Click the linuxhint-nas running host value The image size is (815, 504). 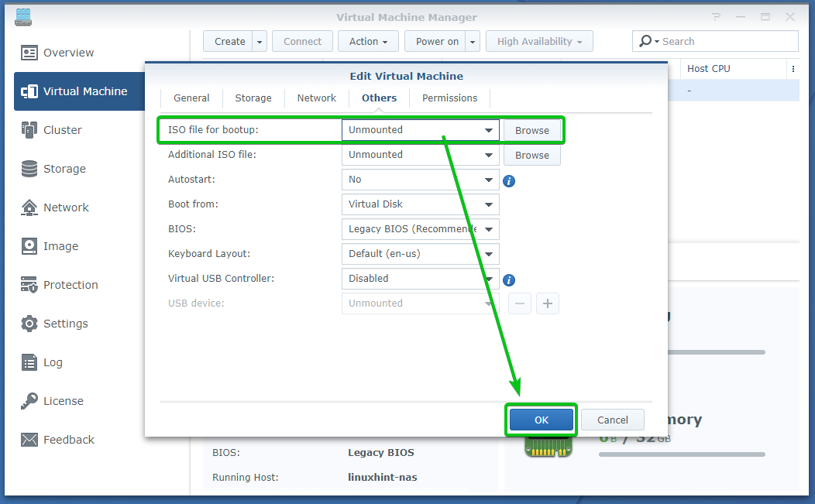pyautogui.click(x=383, y=477)
